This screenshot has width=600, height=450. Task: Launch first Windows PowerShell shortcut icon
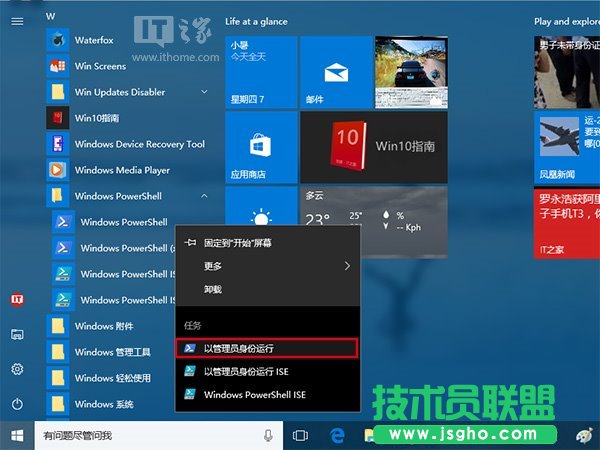pos(63,222)
